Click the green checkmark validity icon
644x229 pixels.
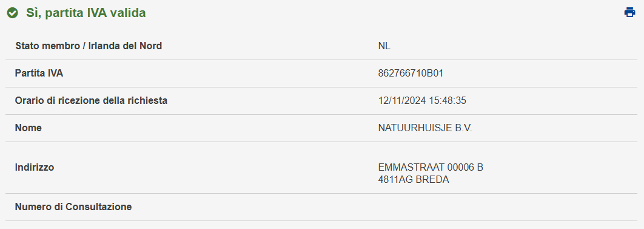(x=13, y=13)
